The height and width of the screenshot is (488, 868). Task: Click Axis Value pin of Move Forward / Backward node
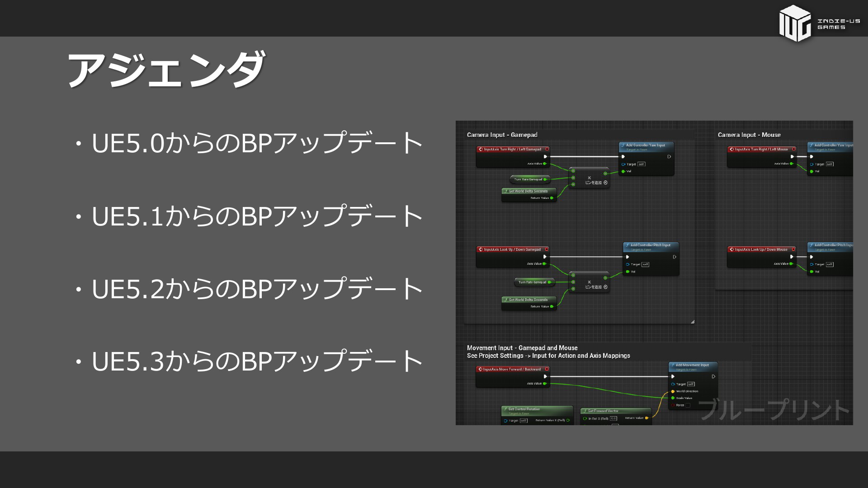tap(545, 384)
